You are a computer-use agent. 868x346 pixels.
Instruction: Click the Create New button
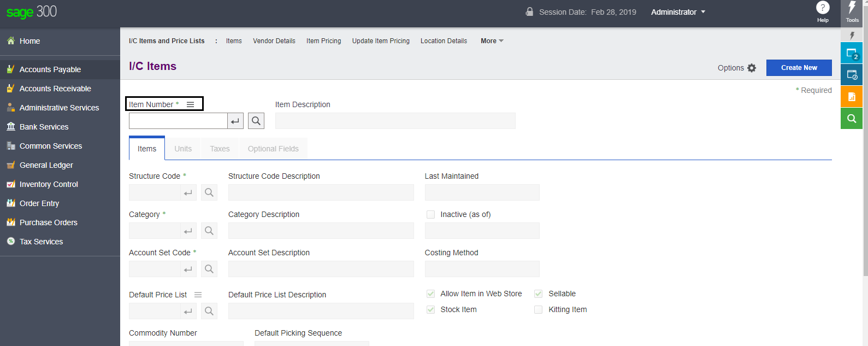pyautogui.click(x=799, y=68)
